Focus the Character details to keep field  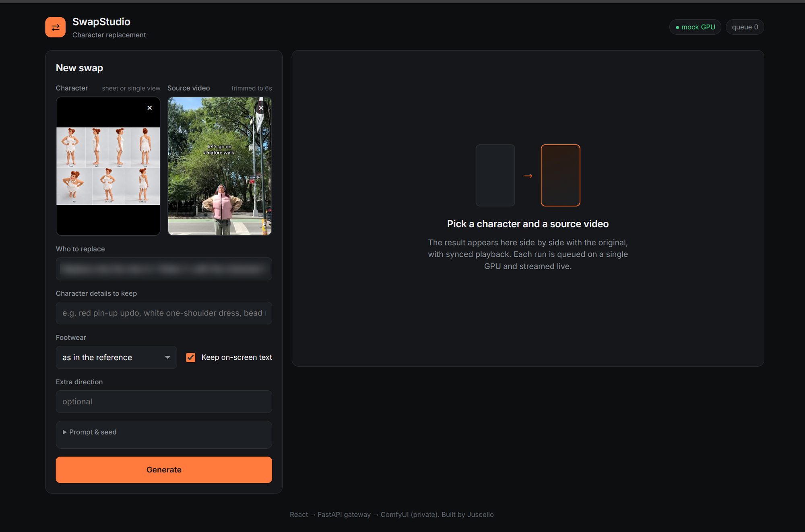[164, 313]
